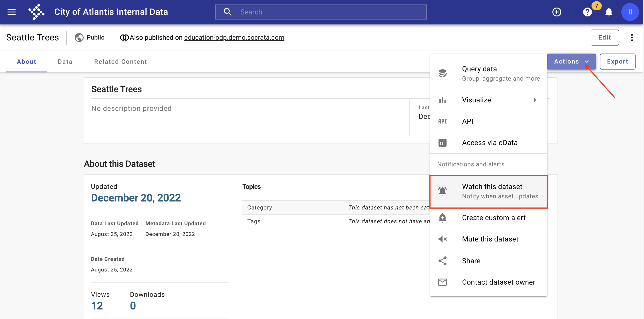Click 'No description provided' text
The height and width of the screenshot is (319, 644).
[131, 108]
